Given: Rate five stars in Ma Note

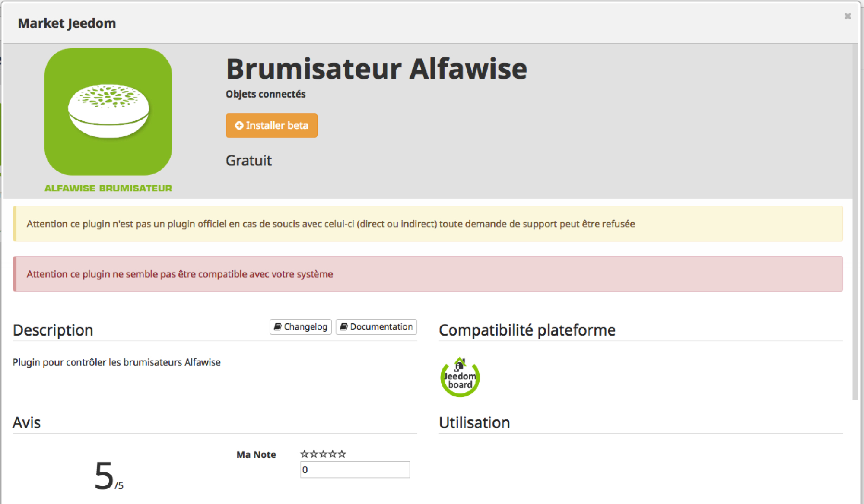Looking at the screenshot, I should [x=342, y=454].
